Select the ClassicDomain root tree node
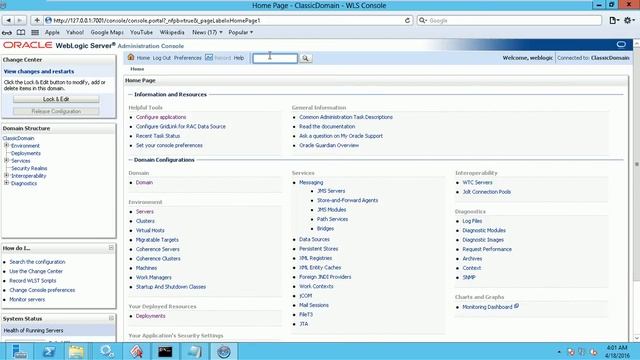Viewport: 640px width, 360px height. pyautogui.click(x=18, y=138)
